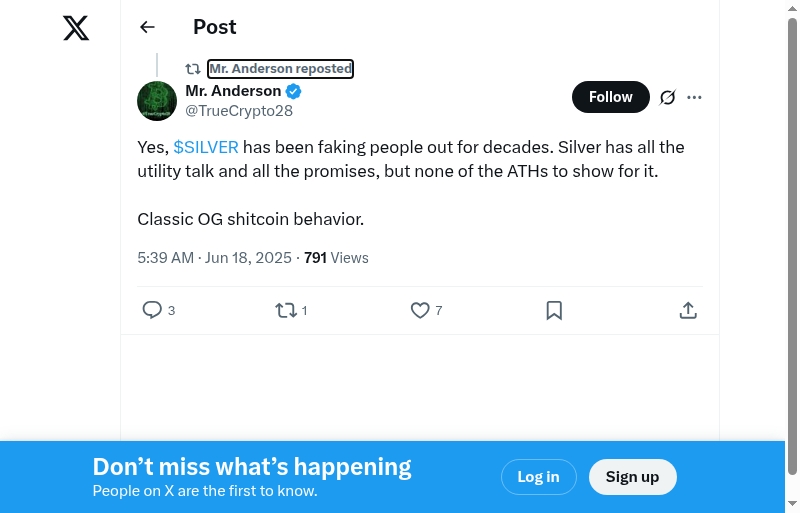Click the Mr. Anderson display name
Screen dimensions: 800x513
pos(233,91)
